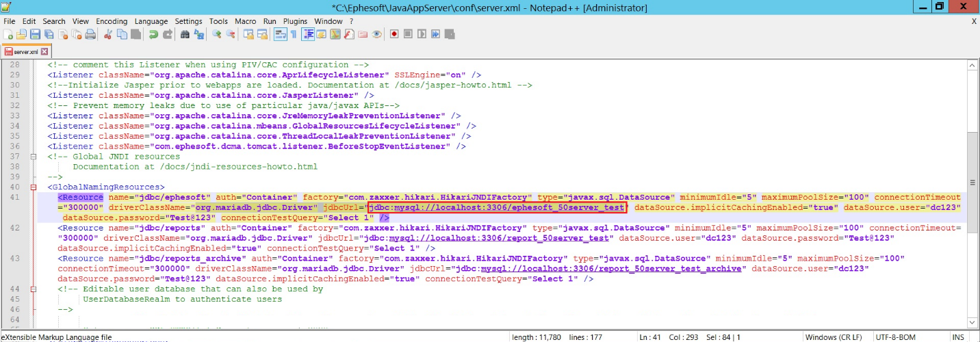Viewport: 980px width, 342px height.
Task: Copy selection using the Copy icon
Action: (x=122, y=34)
